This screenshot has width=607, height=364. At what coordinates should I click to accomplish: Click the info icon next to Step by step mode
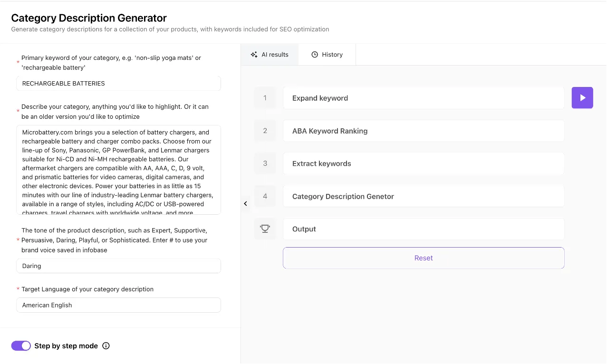106,346
